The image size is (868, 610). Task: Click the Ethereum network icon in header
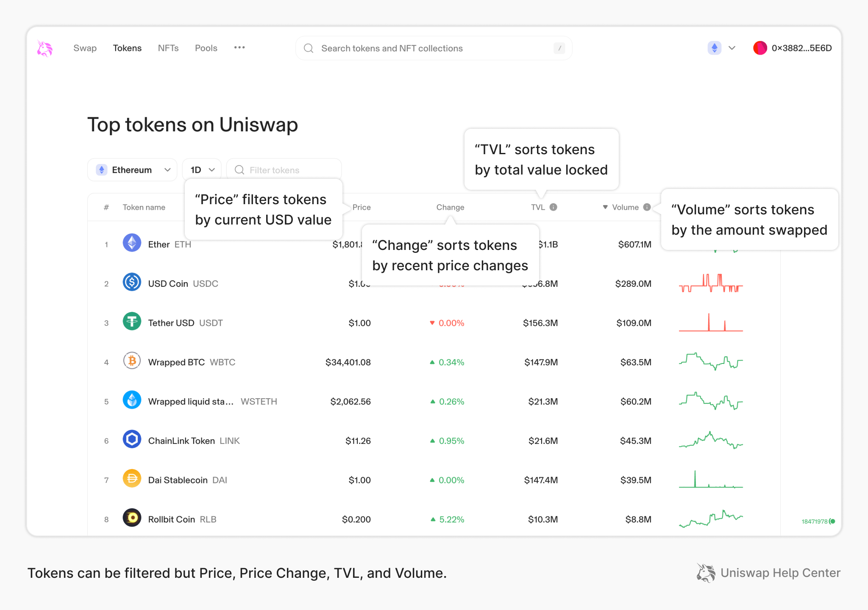tap(715, 48)
